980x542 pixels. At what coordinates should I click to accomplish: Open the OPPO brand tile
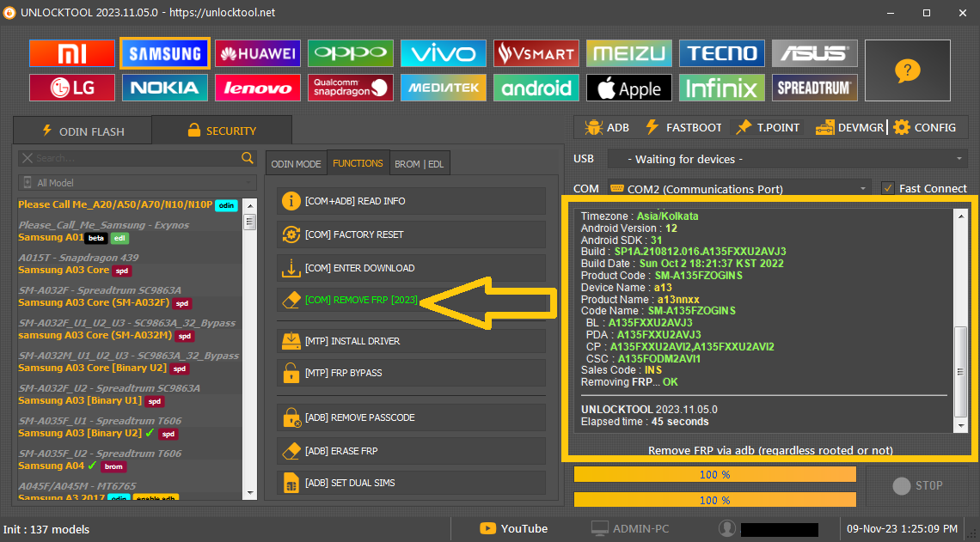(x=351, y=53)
